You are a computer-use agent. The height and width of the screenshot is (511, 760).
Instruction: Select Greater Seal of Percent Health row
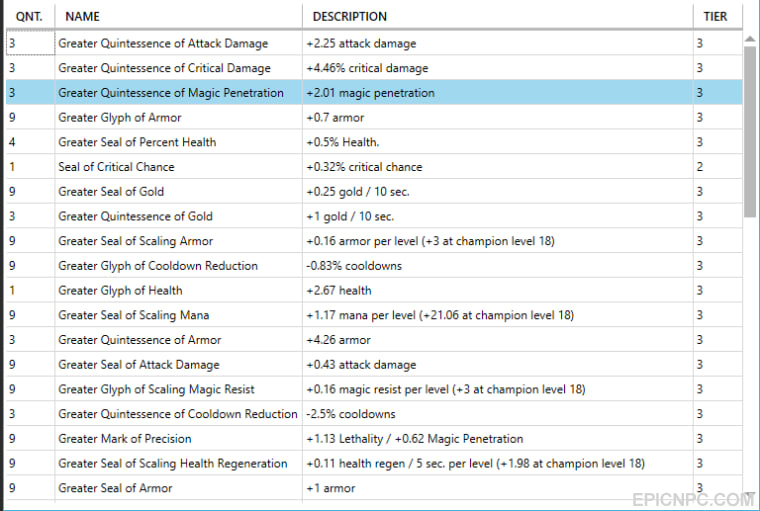coord(374,142)
